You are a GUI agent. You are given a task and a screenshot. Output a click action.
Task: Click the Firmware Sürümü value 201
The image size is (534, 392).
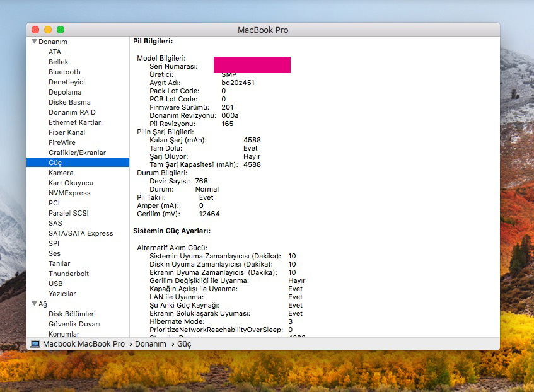pos(228,107)
